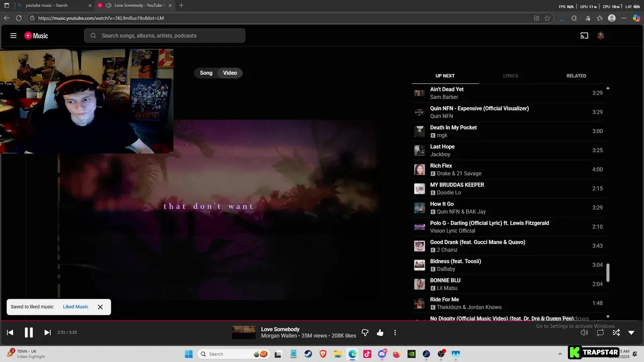Toggle the thumbs-up like button
644x362 pixels.
tap(380, 332)
